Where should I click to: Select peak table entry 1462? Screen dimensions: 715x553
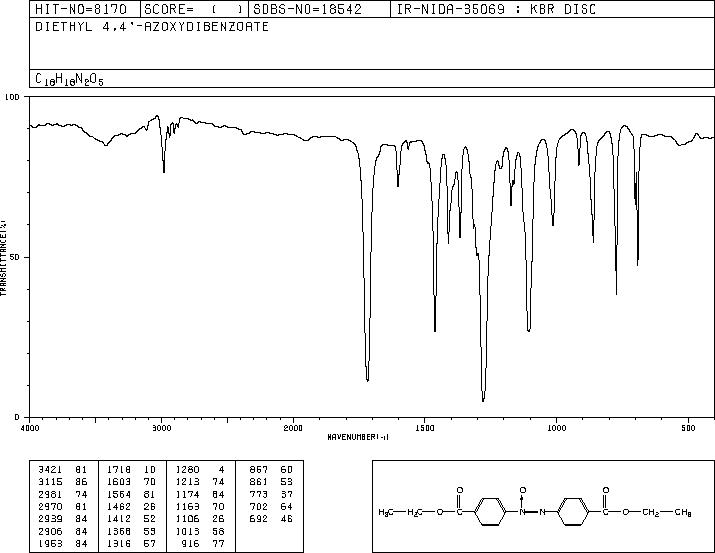point(119,506)
